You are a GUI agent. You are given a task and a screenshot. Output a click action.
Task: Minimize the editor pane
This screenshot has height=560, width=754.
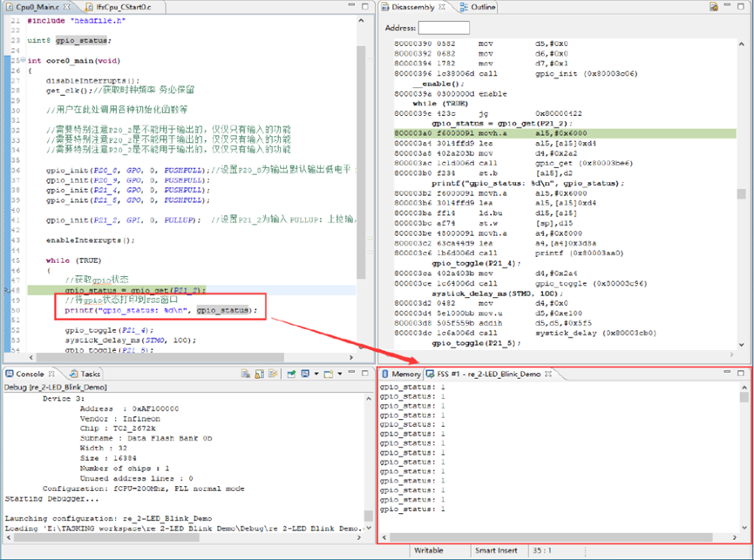point(351,6)
